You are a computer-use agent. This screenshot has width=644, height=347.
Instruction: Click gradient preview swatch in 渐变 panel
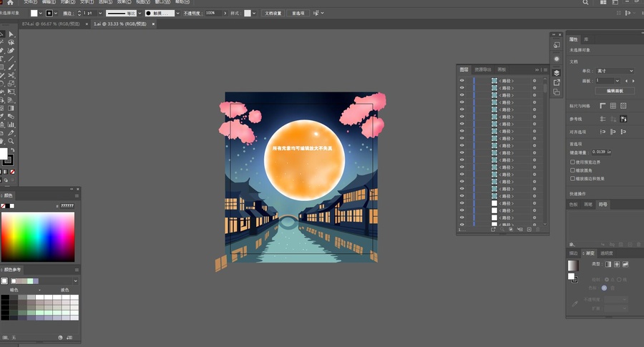tap(573, 265)
